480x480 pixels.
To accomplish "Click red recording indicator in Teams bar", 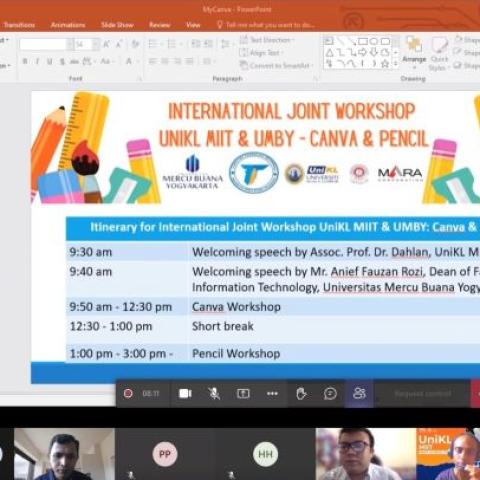I will tap(128, 394).
